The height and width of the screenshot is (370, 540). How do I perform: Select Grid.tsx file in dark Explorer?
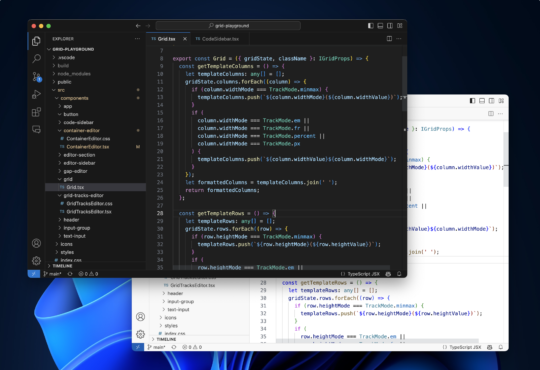coord(95,187)
